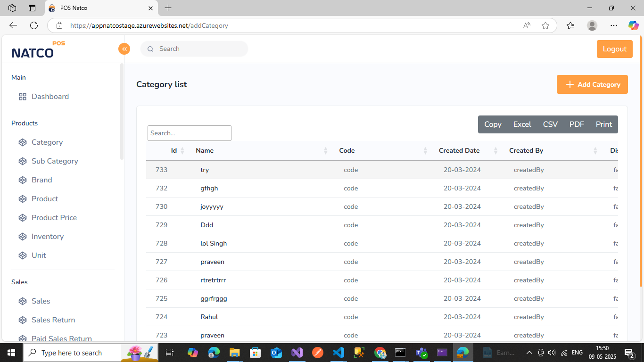Click the browser refresh icon
The height and width of the screenshot is (362, 644).
coord(34,25)
